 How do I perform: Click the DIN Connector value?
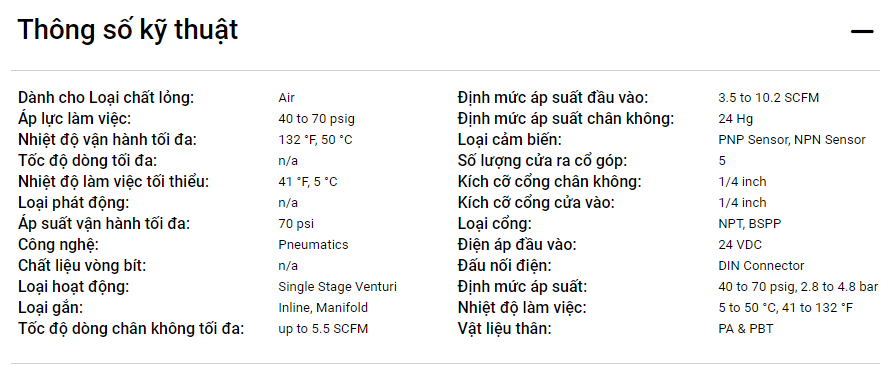coord(761,266)
